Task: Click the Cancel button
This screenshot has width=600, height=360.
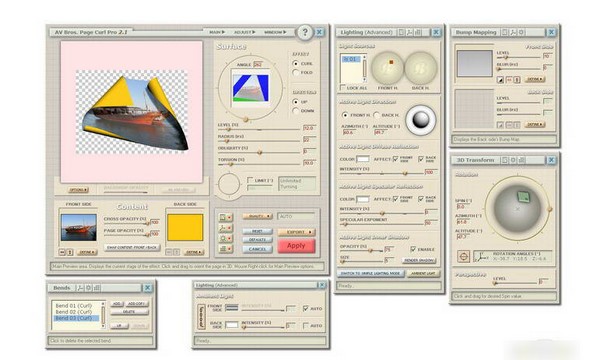Action: [x=258, y=249]
